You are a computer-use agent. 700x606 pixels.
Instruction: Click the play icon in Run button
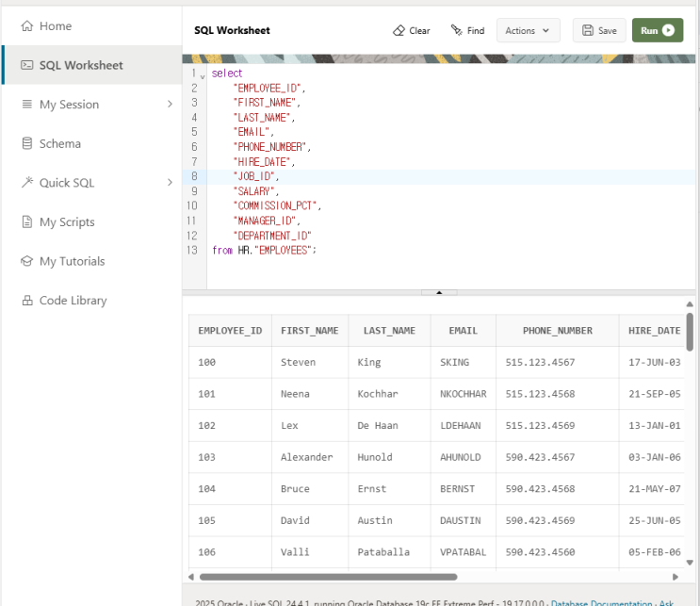668,30
